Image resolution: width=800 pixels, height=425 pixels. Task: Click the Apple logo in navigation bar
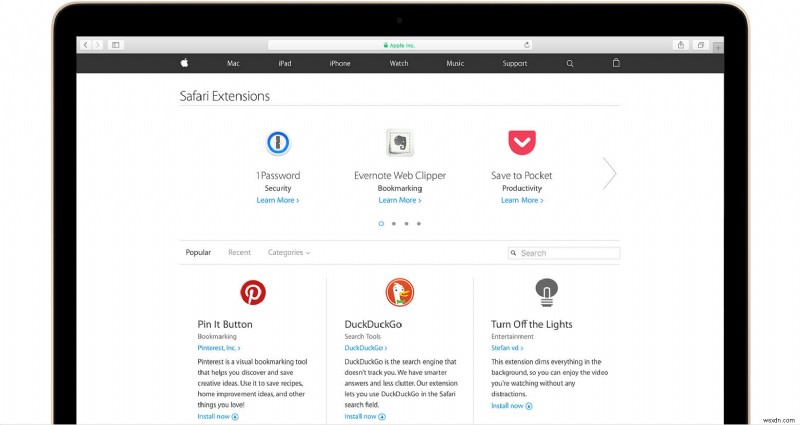pyautogui.click(x=184, y=63)
